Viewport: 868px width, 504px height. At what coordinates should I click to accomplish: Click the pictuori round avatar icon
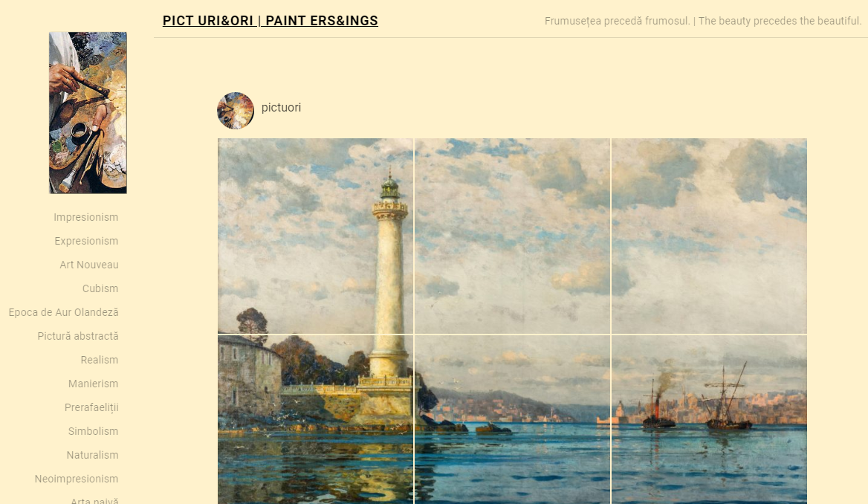tap(236, 111)
